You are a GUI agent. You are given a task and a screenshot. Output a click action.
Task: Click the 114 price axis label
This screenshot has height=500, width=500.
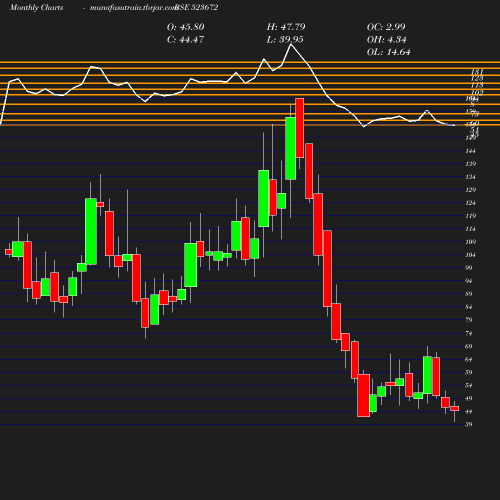coord(470,229)
